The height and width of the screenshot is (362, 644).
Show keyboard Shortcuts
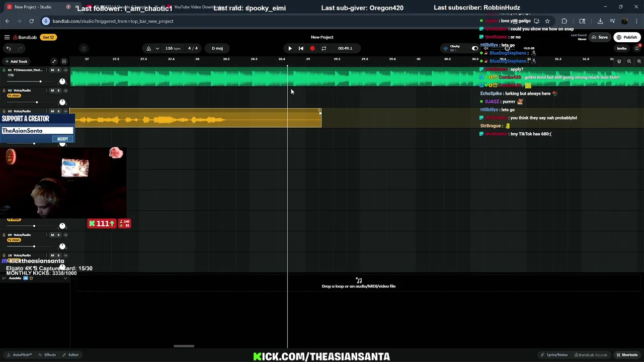click(x=627, y=355)
